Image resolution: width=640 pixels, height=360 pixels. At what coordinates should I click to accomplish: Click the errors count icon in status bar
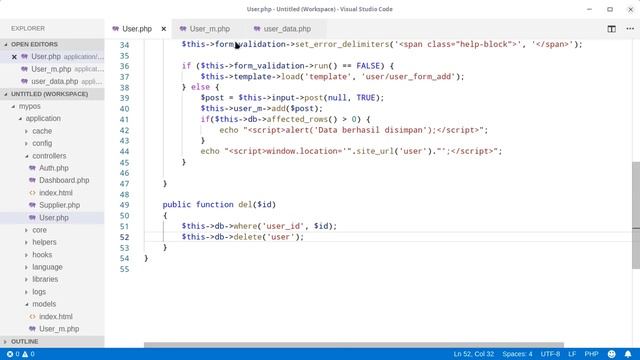(x=10, y=354)
